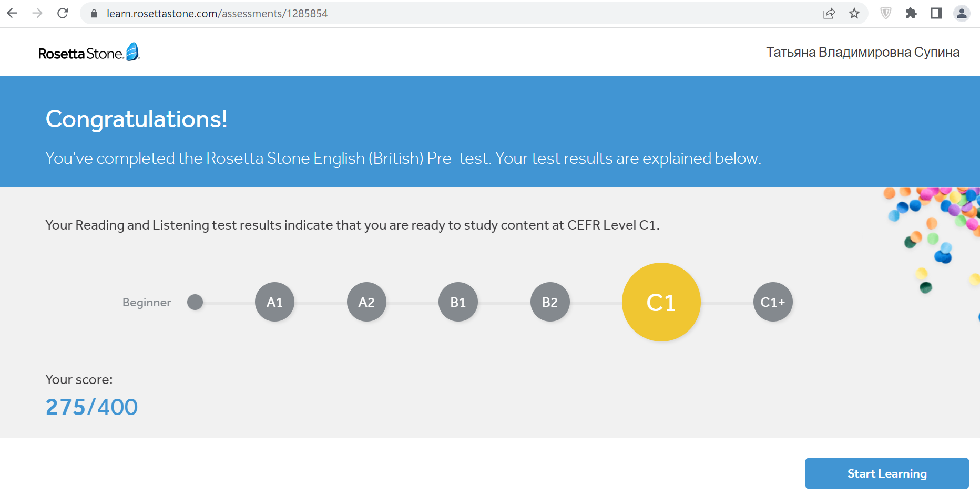Click the browser back arrow

(x=13, y=13)
